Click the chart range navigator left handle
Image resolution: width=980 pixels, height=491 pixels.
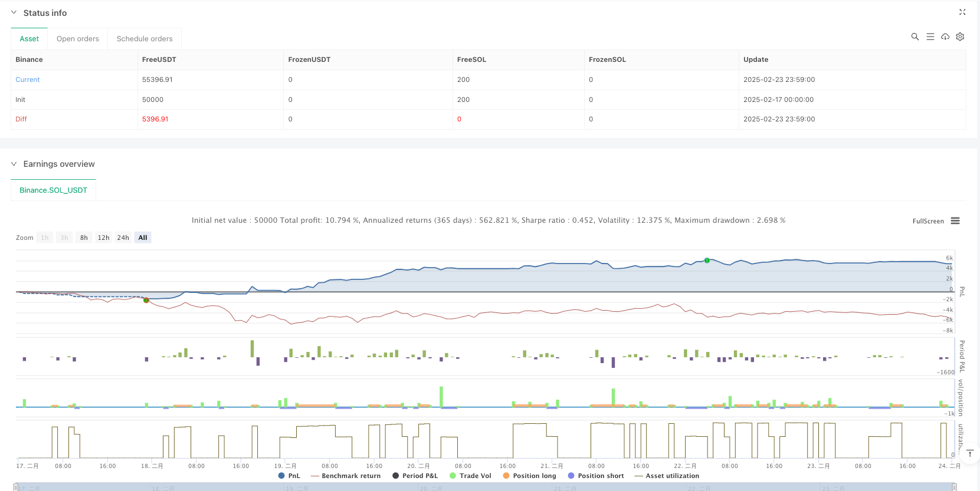[16, 487]
